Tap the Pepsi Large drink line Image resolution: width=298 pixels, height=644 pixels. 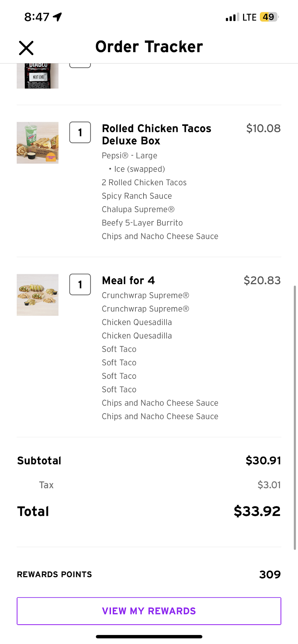pyautogui.click(x=130, y=156)
